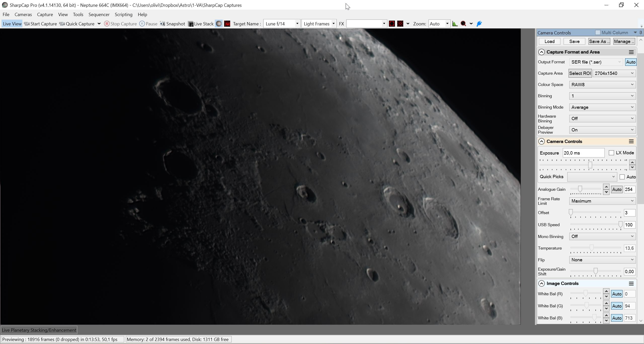
Task: Open the Cameras menu
Action: coord(23,14)
